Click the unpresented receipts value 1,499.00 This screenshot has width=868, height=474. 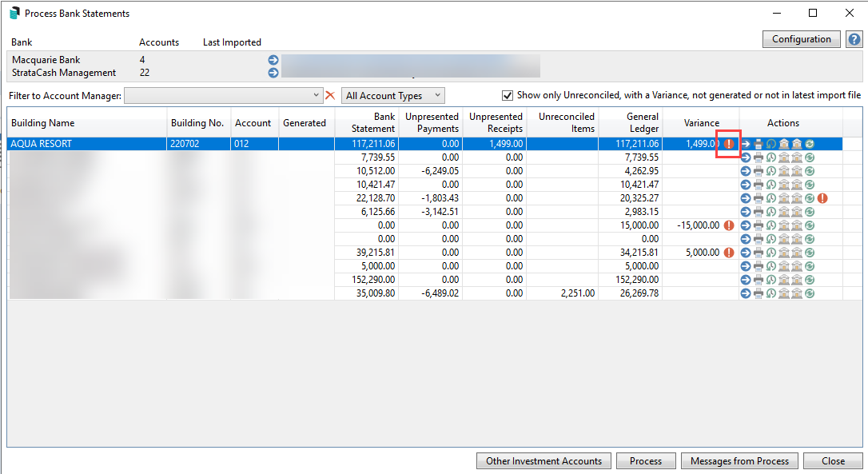506,144
